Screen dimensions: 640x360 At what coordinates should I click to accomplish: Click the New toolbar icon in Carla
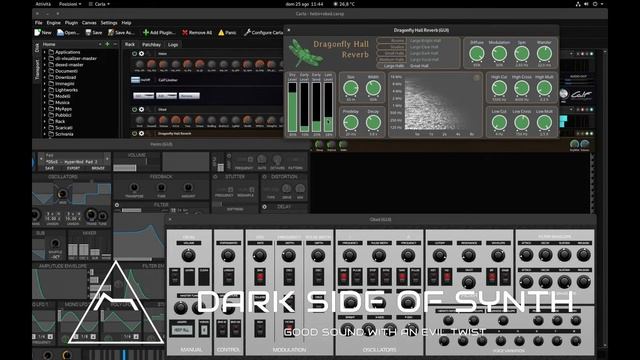tap(38, 32)
